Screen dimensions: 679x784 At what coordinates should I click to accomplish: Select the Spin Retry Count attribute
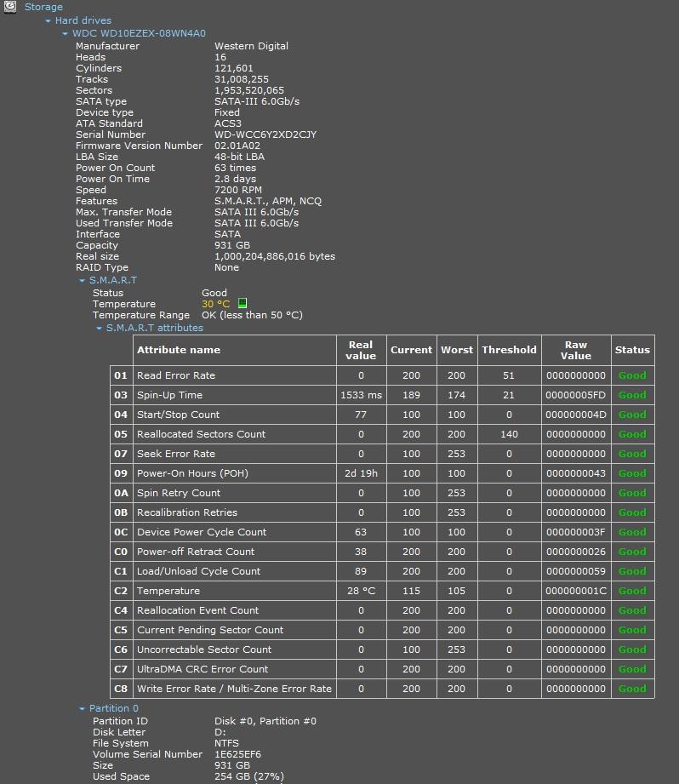click(179, 493)
